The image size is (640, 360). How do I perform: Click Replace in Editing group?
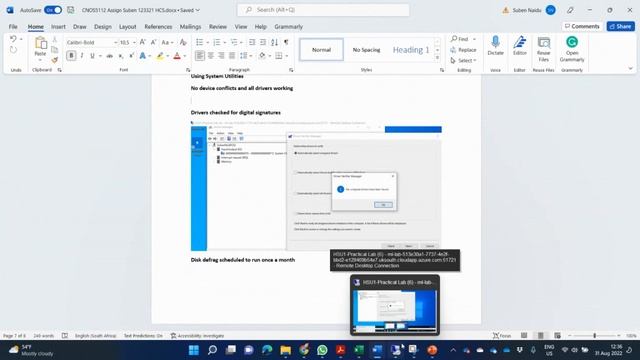pyautogui.click(x=463, y=50)
